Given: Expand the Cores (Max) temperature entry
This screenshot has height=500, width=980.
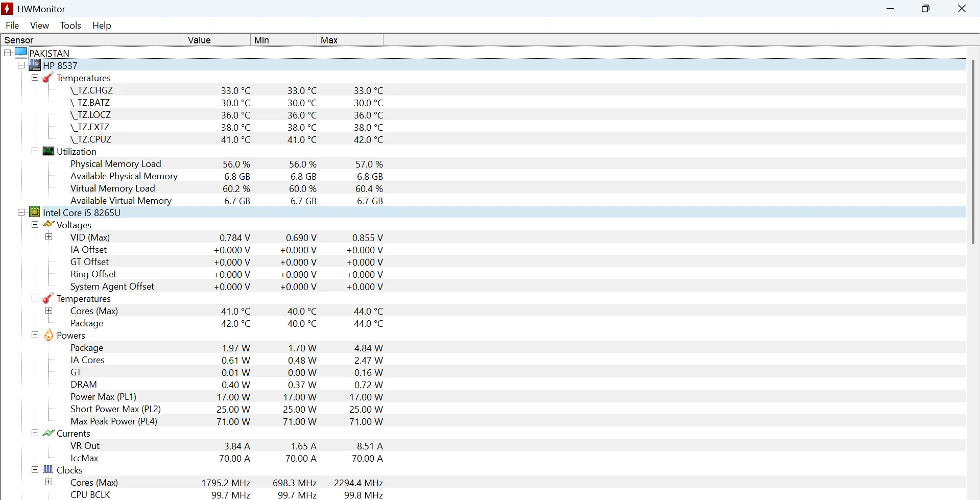Looking at the screenshot, I should (49, 310).
